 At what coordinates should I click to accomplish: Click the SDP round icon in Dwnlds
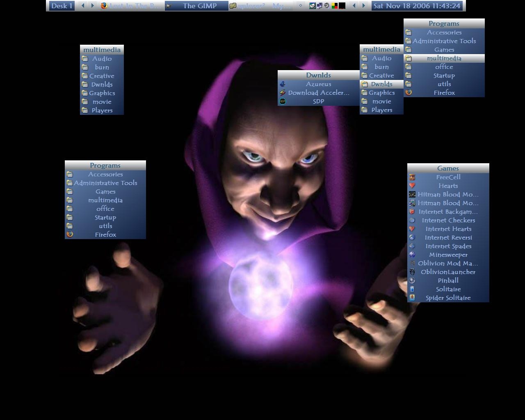click(x=283, y=101)
